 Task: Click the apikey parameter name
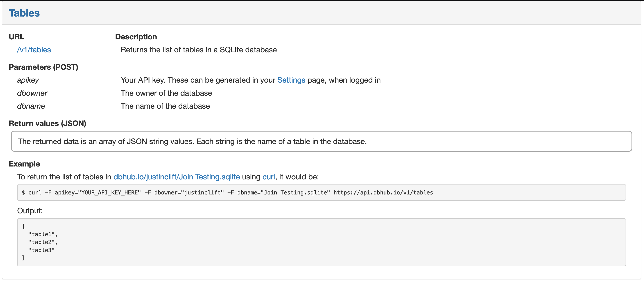(x=28, y=80)
